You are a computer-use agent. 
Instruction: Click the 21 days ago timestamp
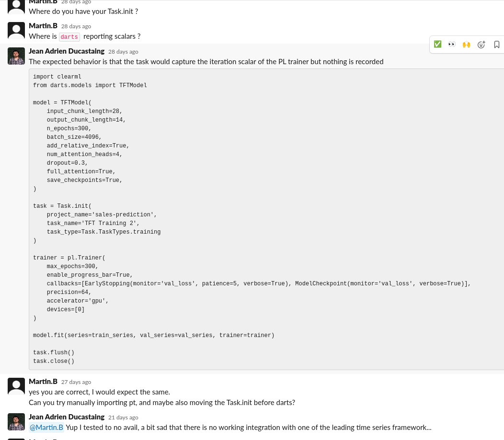[x=123, y=417]
